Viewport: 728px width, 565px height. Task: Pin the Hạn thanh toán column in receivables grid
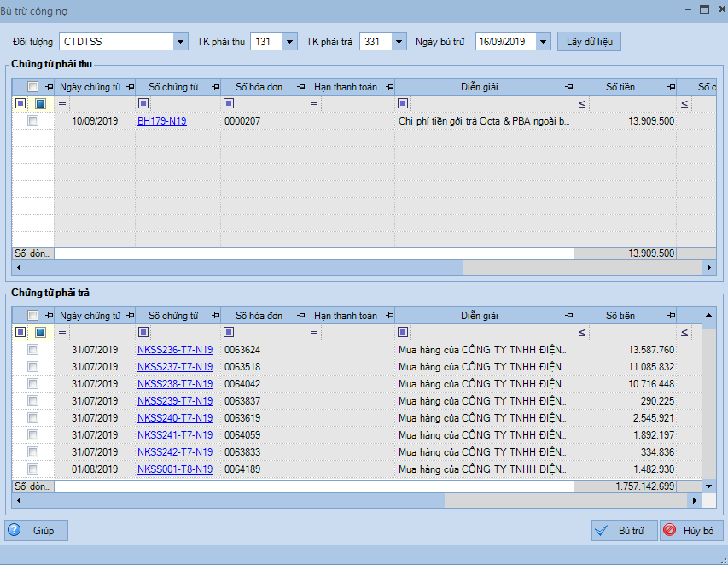coord(389,87)
